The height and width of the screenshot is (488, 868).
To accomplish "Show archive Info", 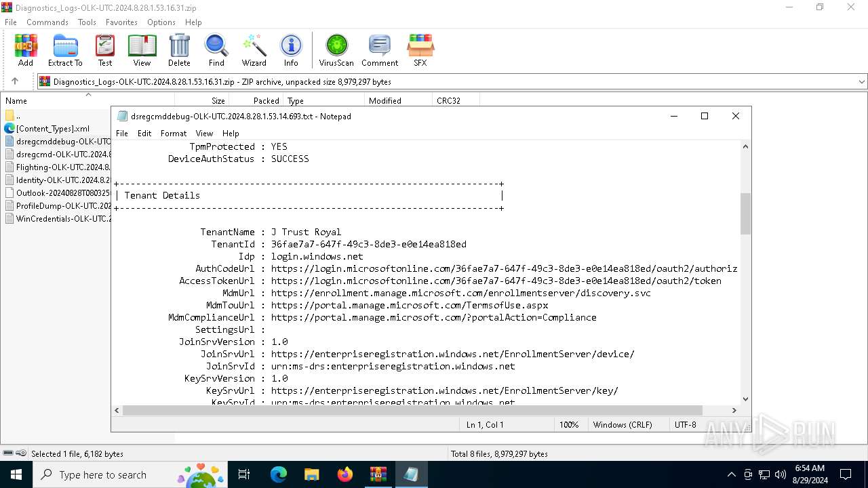I will click(x=291, y=51).
